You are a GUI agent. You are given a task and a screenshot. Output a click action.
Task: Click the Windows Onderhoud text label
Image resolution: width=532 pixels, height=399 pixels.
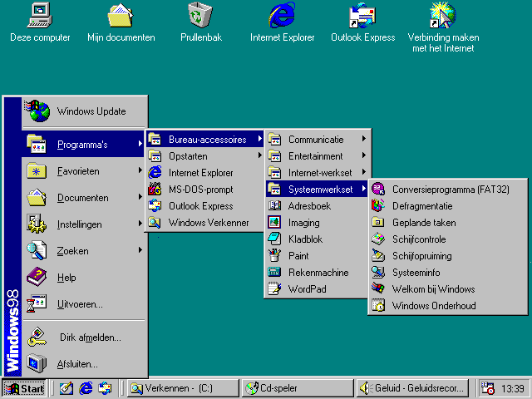(x=434, y=306)
